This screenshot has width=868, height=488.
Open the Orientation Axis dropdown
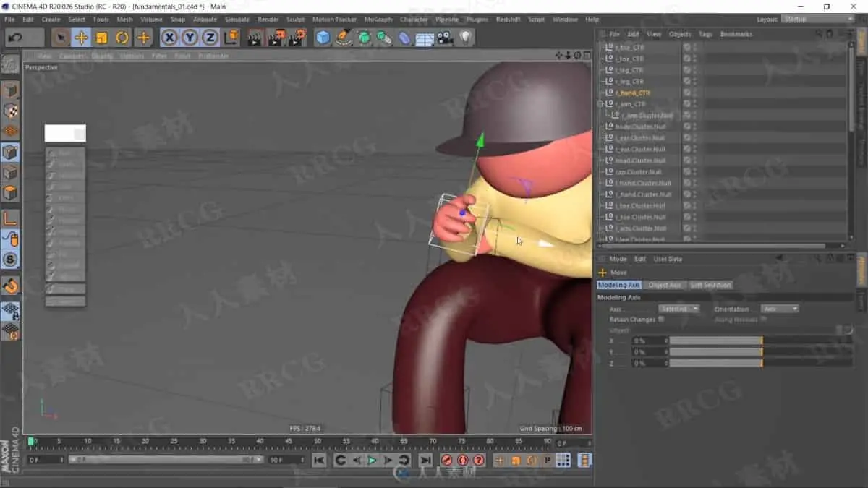(780, 309)
